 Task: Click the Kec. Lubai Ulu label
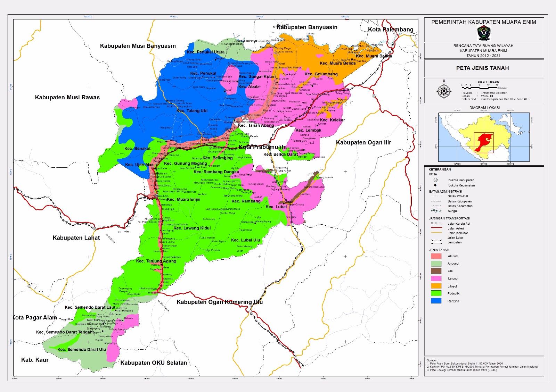pyautogui.click(x=245, y=240)
